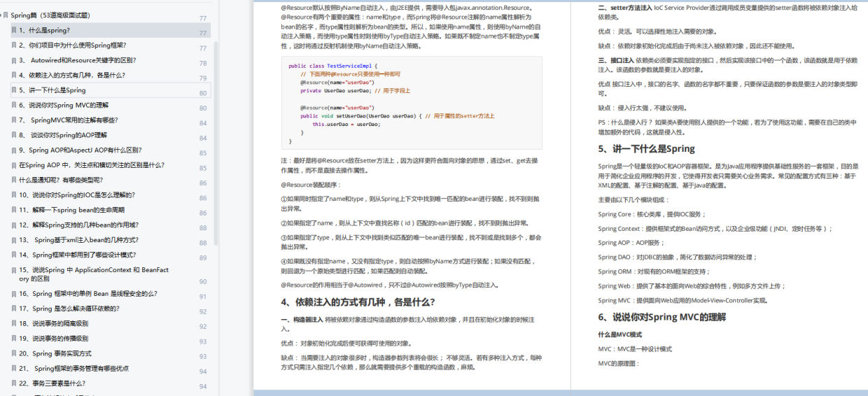Jump to outline entry 解释Spring支持的几种bean的作用域

pyautogui.click(x=79, y=225)
